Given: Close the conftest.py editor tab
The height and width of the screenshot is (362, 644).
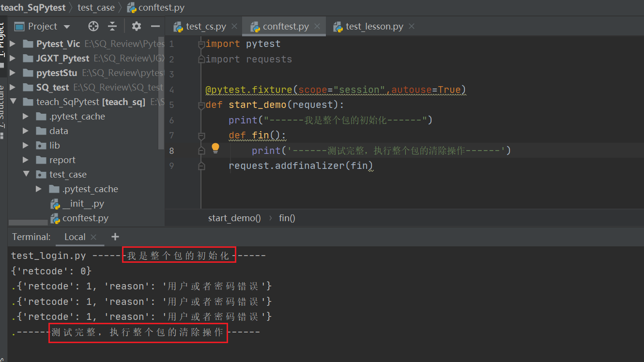Looking at the screenshot, I should click(317, 26).
